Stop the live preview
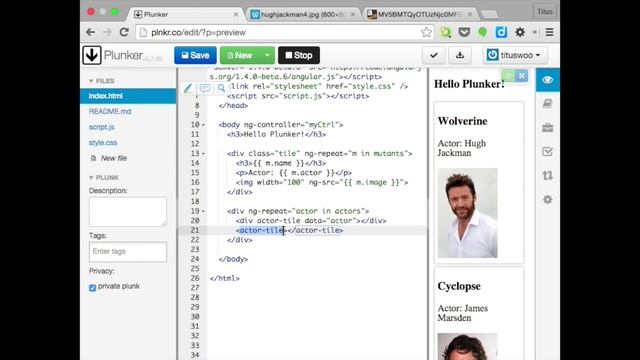Viewport: 640px width, 360px height. tap(299, 55)
